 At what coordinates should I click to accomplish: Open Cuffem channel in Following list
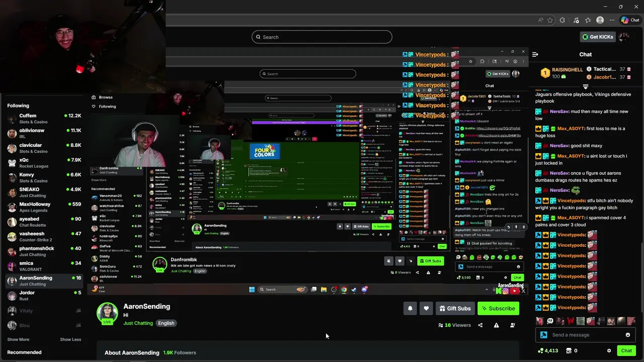click(x=44, y=119)
